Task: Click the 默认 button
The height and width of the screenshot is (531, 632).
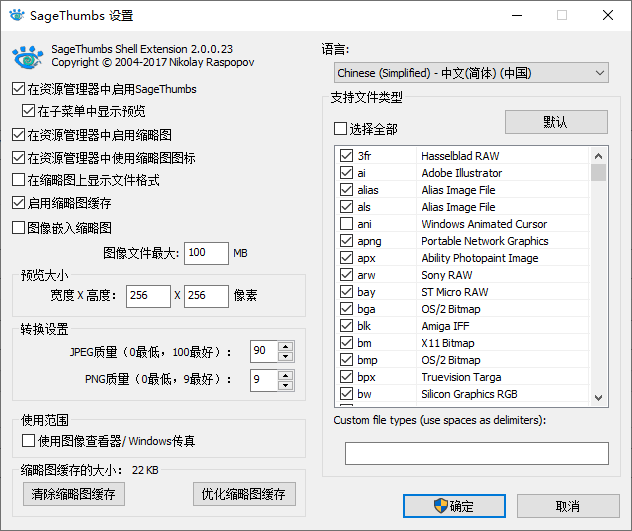Action: coord(555,122)
